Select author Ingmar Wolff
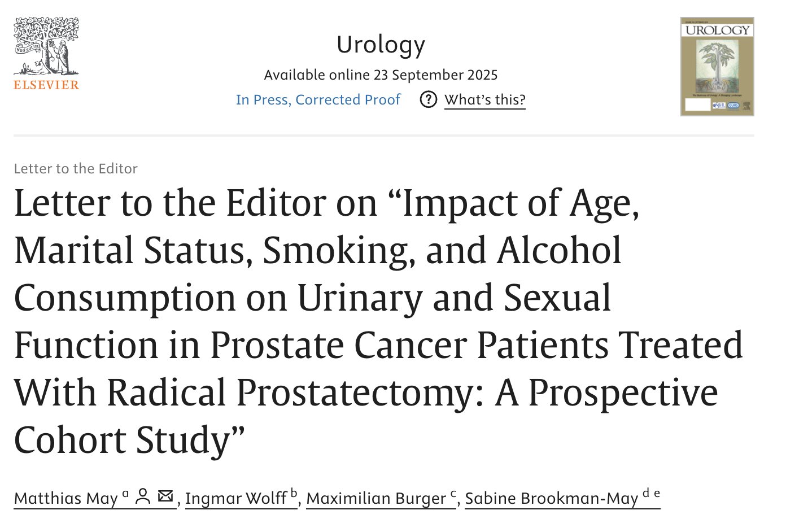Image resolution: width=786 pixels, height=532 pixels. tap(235, 499)
